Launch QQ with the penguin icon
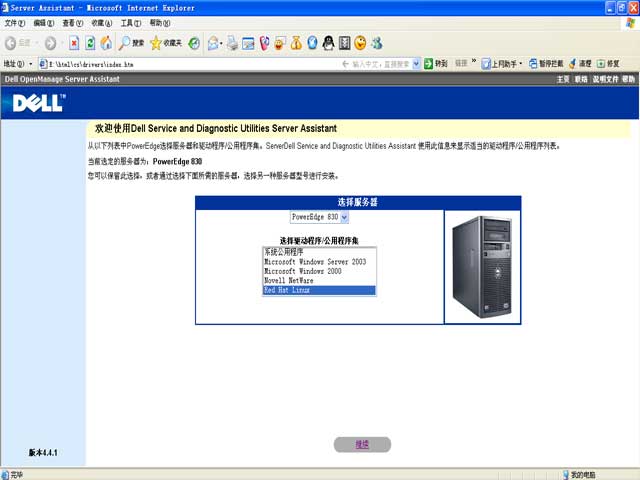Image resolution: width=640 pixels, height=480 pixels. pos(328,43)
